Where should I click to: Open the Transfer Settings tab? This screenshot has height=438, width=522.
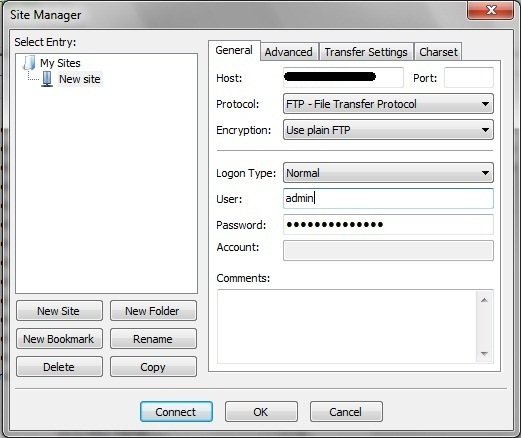[x=366, y=52]
